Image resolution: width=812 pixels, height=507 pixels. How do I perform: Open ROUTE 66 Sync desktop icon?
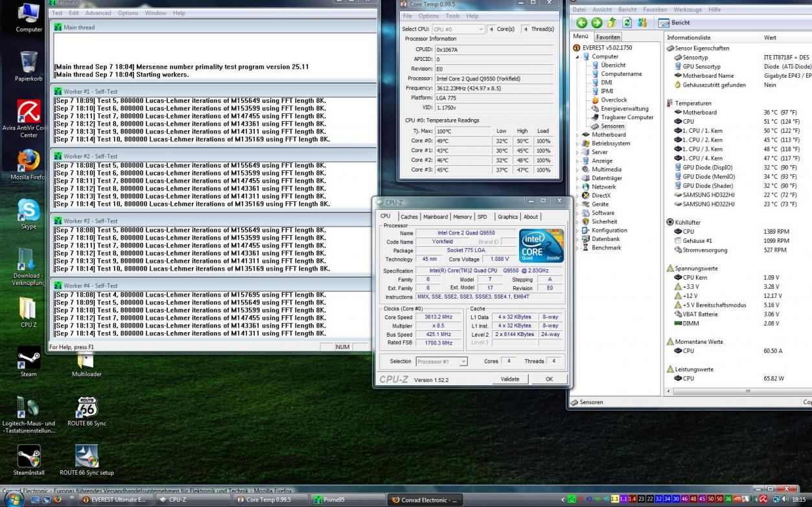[x=87, y=411]
